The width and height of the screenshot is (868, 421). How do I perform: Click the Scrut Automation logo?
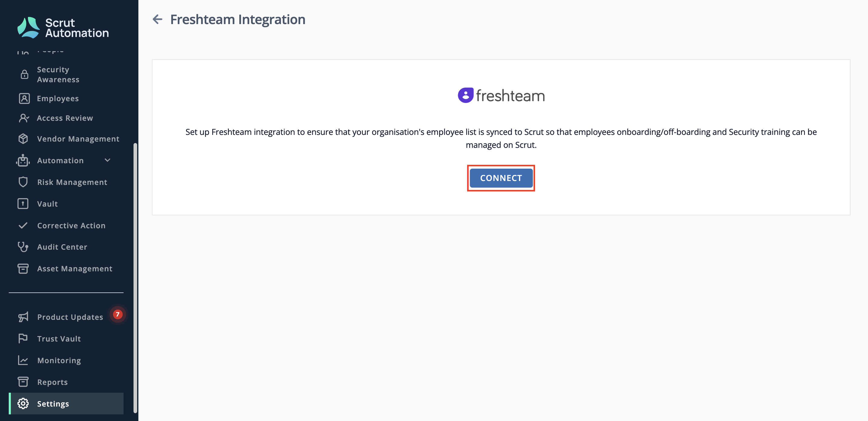coord(63,28)
